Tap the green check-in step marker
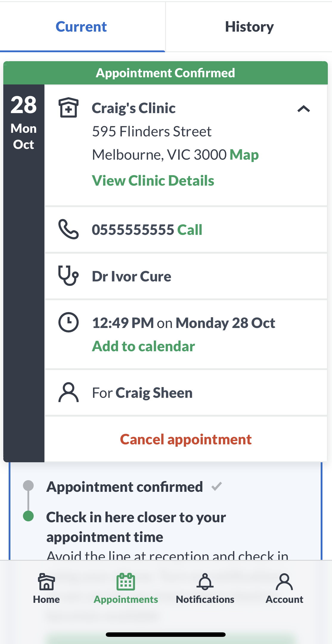This screenshot has width=332, height=644. (28, 516)
